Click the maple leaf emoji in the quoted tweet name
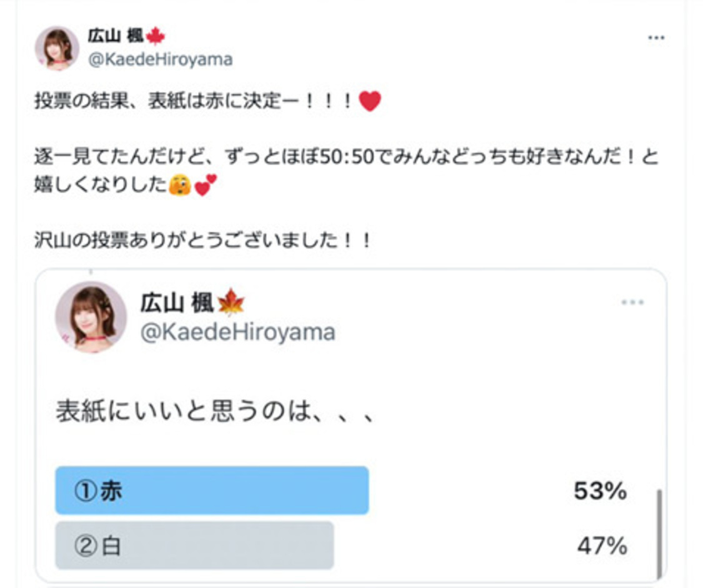Viewport: 703px width, 588px height. point(231,304)
